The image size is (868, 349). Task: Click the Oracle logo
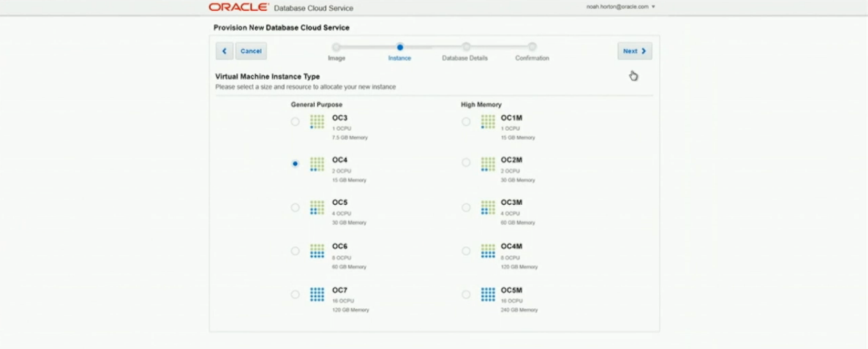point(239,7)
